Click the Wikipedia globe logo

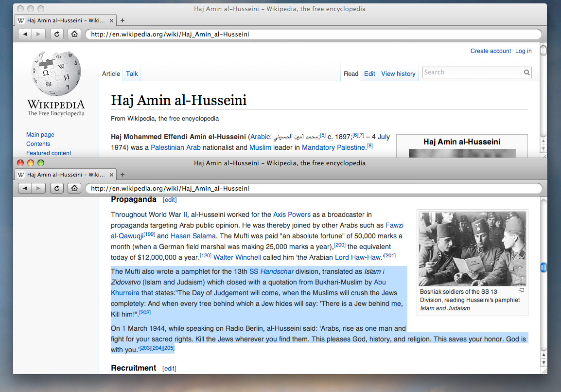(x=56, y=73)
